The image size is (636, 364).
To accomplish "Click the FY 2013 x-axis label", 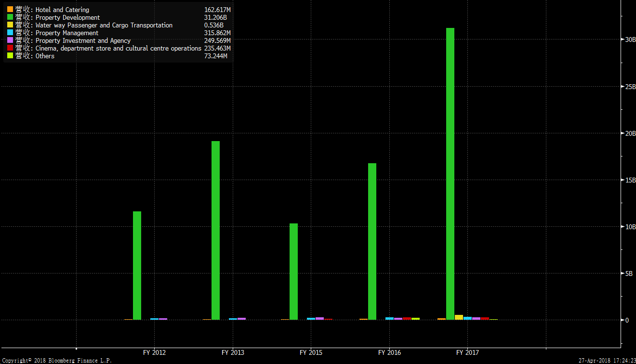I will click(x=233, y=352).
